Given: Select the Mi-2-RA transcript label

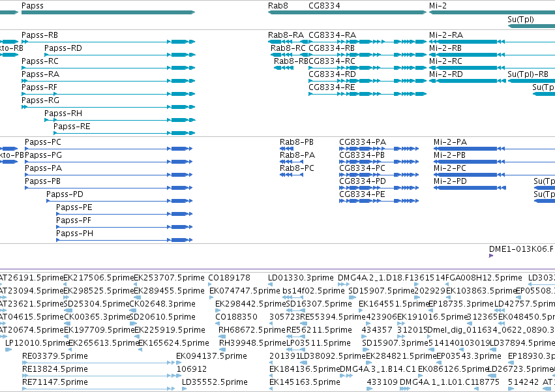Looking at the screenshot, I should tap(446, 35).
